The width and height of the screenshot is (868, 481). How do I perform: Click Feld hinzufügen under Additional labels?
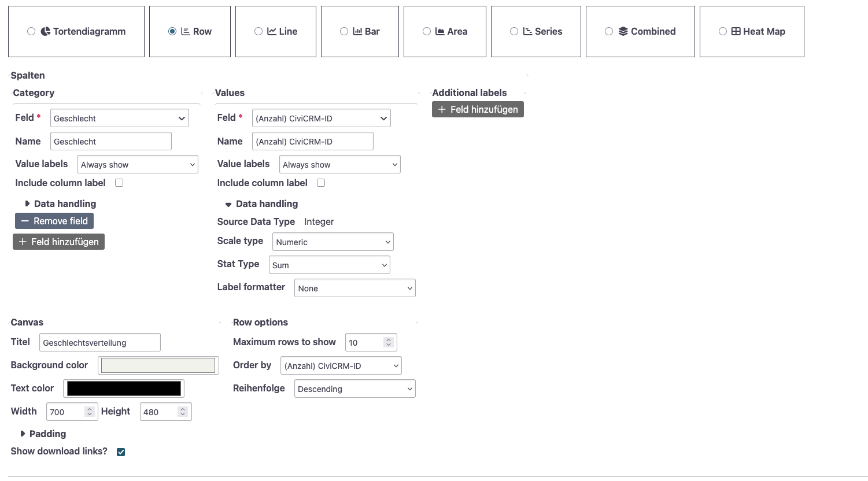(478, 109)
